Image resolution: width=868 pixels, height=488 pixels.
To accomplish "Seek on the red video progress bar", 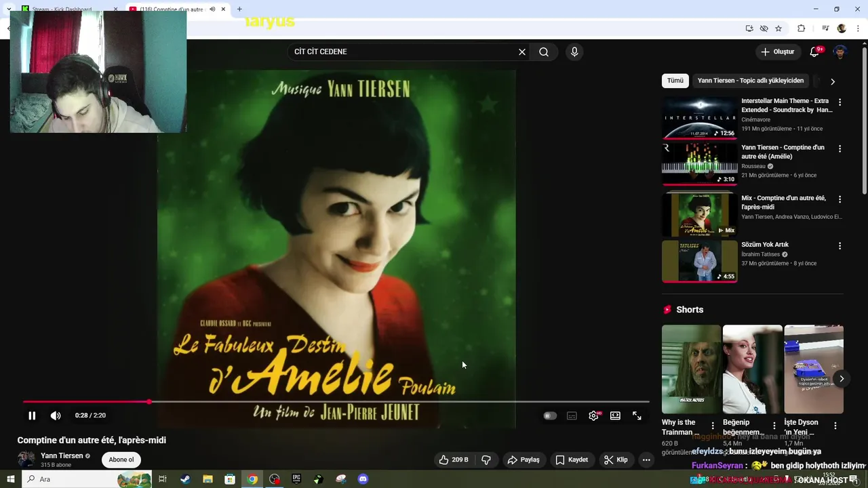I will coord(336,402).
